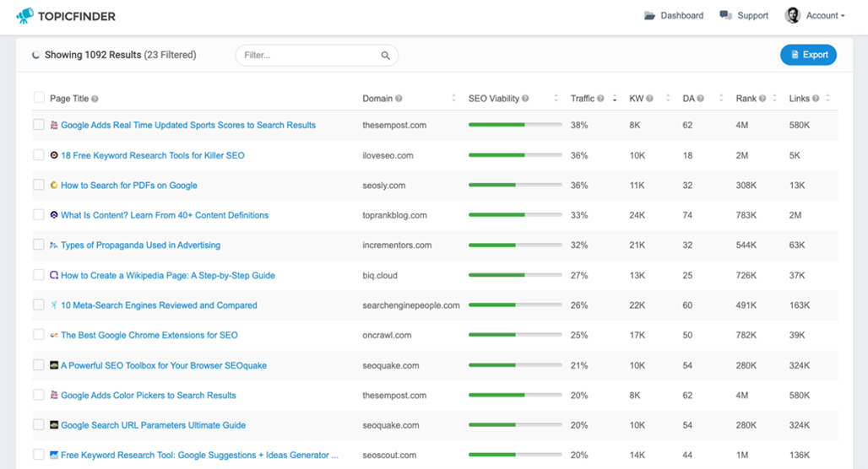
Task: Open Google Adds Real Time Updated Sports Scores link
Action: click(188, 125)
